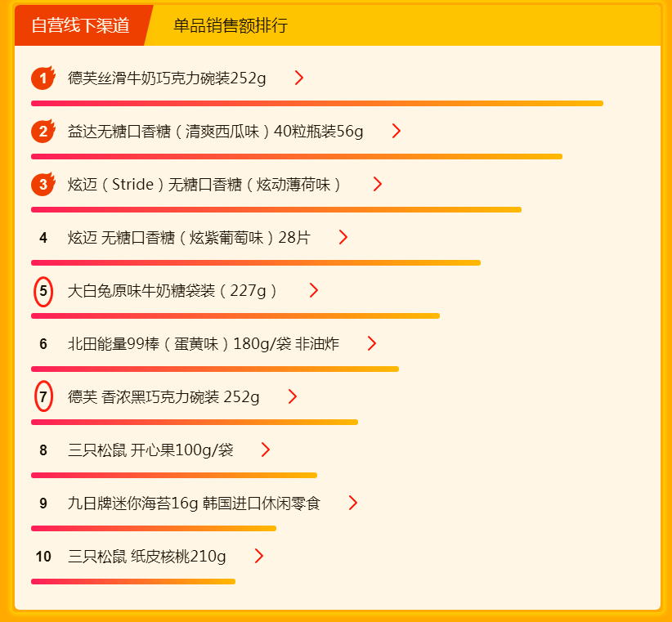Open chevron beside 炫紫葡萄味 28片 item
This screenshot has width=672, height=622.
pos(343,237)
